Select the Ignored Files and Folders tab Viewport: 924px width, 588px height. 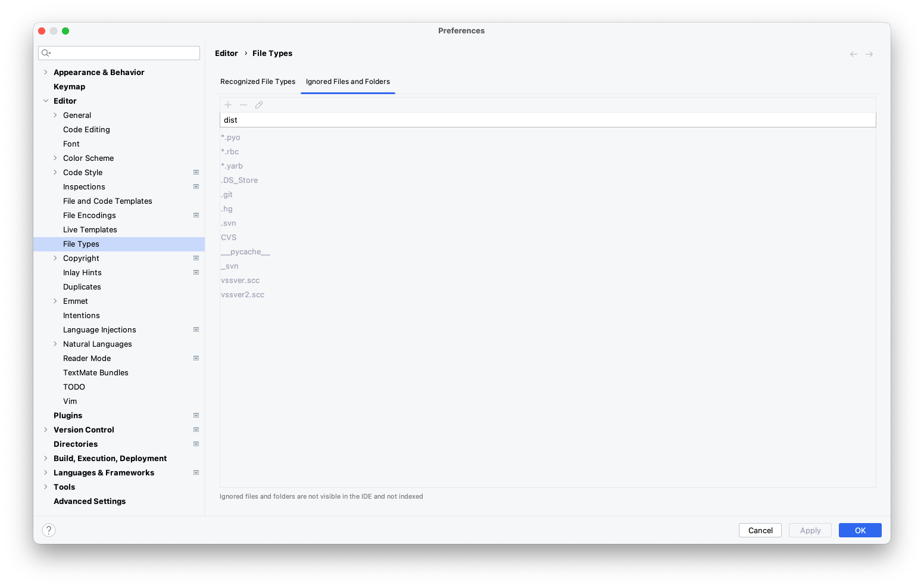(x=348, y=82)
